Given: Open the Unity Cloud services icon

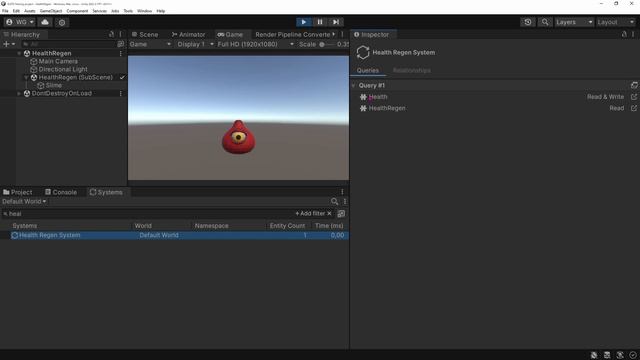Looking at the screenshot, I should coord(45,22).
